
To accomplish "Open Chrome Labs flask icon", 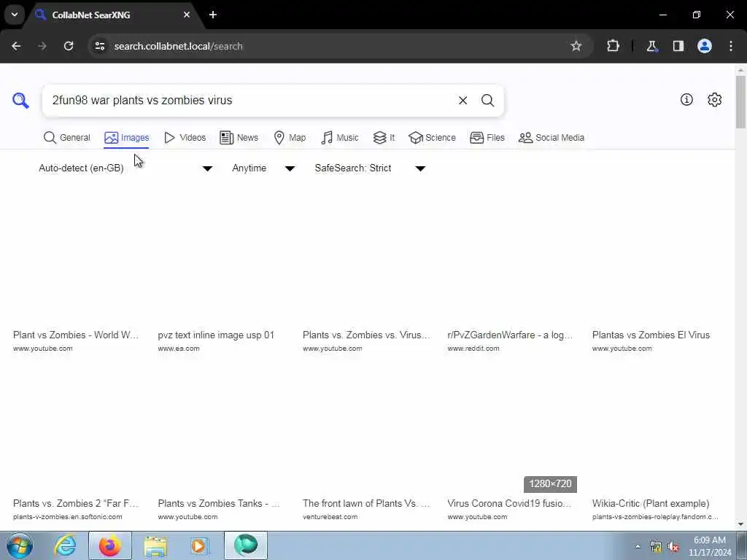I will click(651, 46).
